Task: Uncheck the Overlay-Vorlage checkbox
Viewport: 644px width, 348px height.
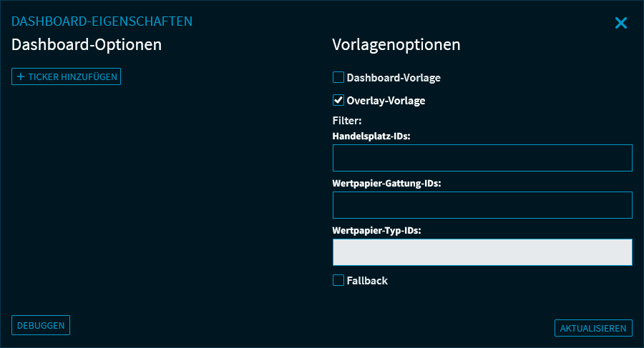Action: click(338, 100)
